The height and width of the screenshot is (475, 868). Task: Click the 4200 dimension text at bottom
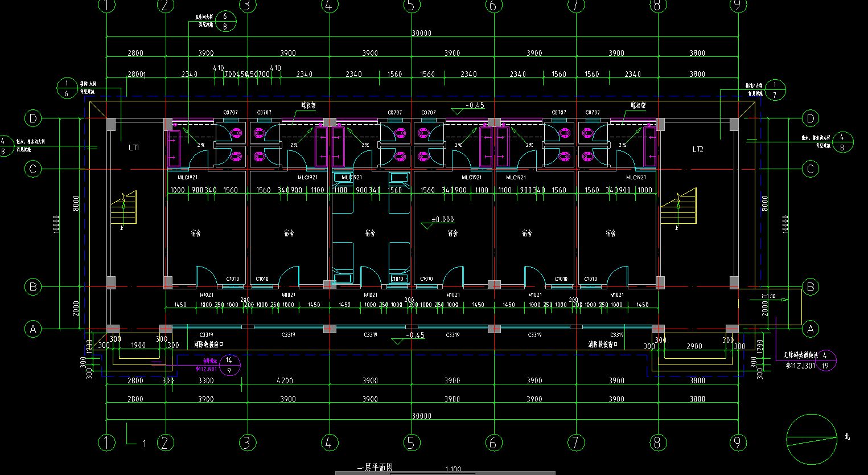(285, 380)
